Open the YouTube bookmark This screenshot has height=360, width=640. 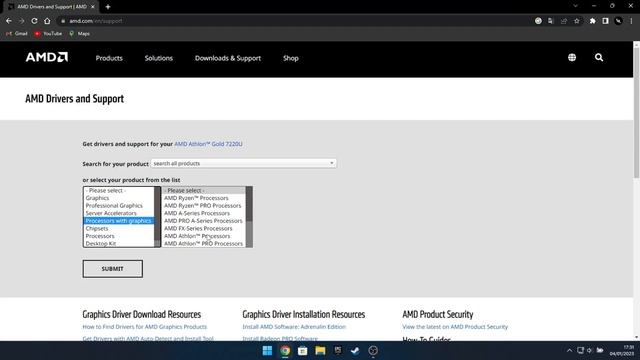pos(48,33)
